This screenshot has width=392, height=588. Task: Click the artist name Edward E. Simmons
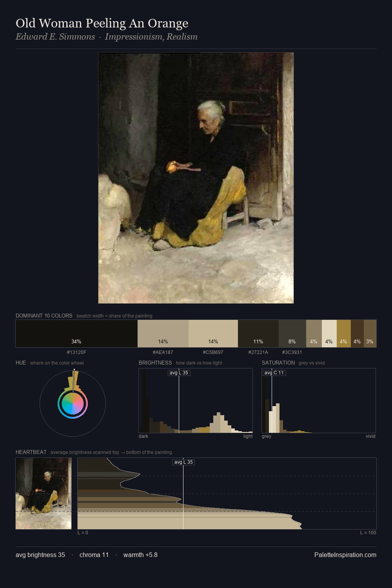pyautogui.click(x=55, y=37)
